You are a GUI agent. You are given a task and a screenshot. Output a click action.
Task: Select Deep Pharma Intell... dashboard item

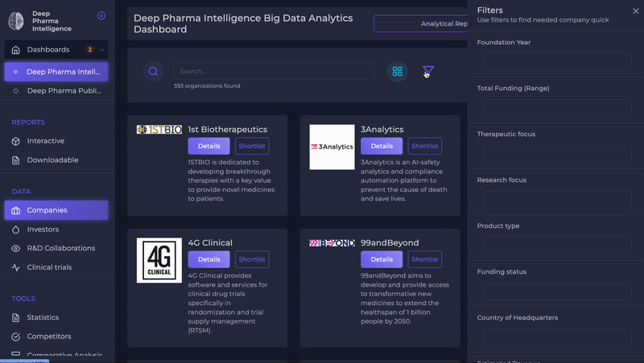pyautogui.click(x=56, y=72)
